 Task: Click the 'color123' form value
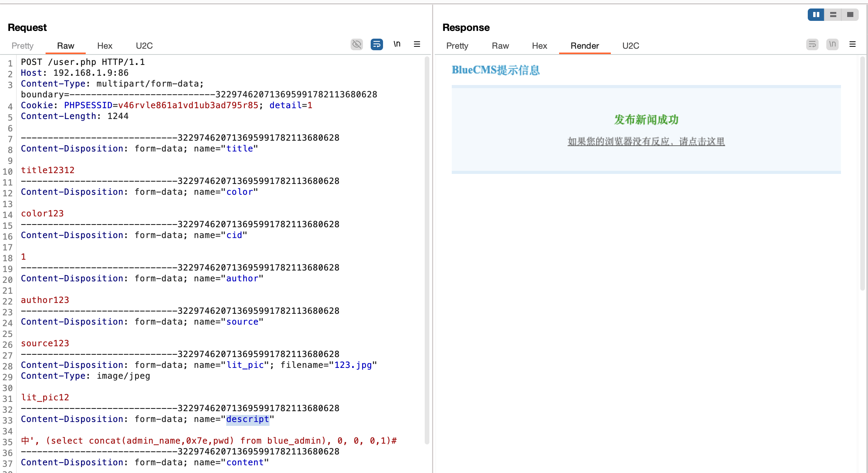point(42,213)
